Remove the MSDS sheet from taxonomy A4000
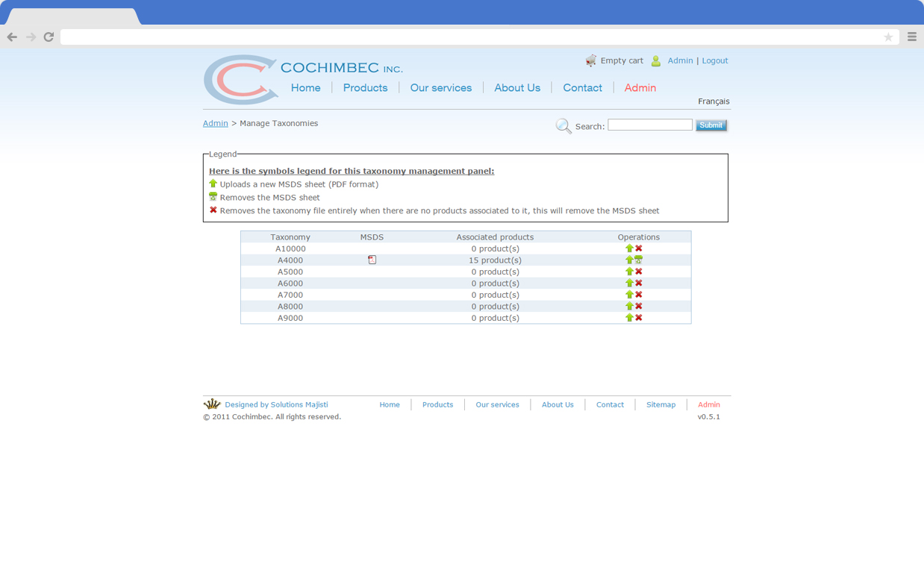 pyautogui.click(x=639, y=260)
